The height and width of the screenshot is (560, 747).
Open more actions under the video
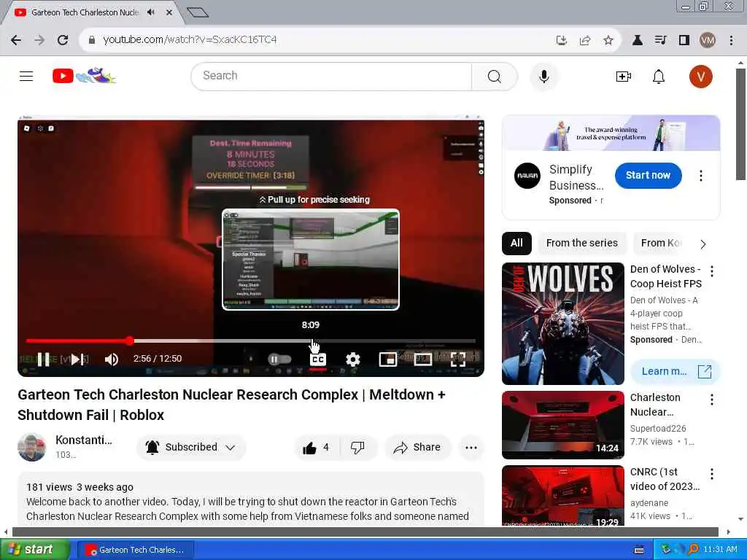[471, 447]
